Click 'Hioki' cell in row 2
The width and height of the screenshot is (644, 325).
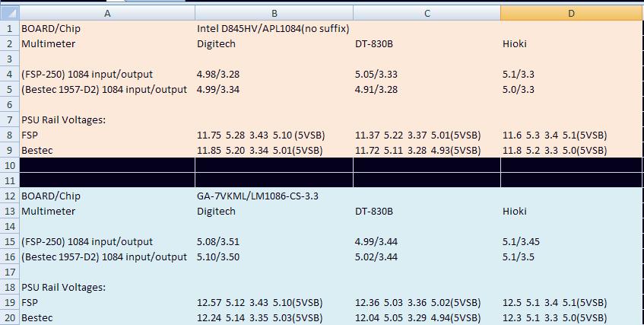click(572, 43)
